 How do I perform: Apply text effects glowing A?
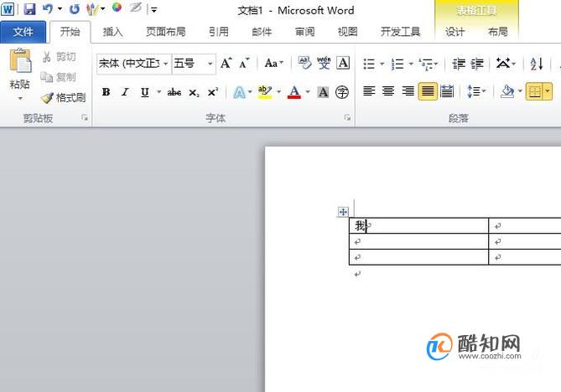tap(239, 92)
